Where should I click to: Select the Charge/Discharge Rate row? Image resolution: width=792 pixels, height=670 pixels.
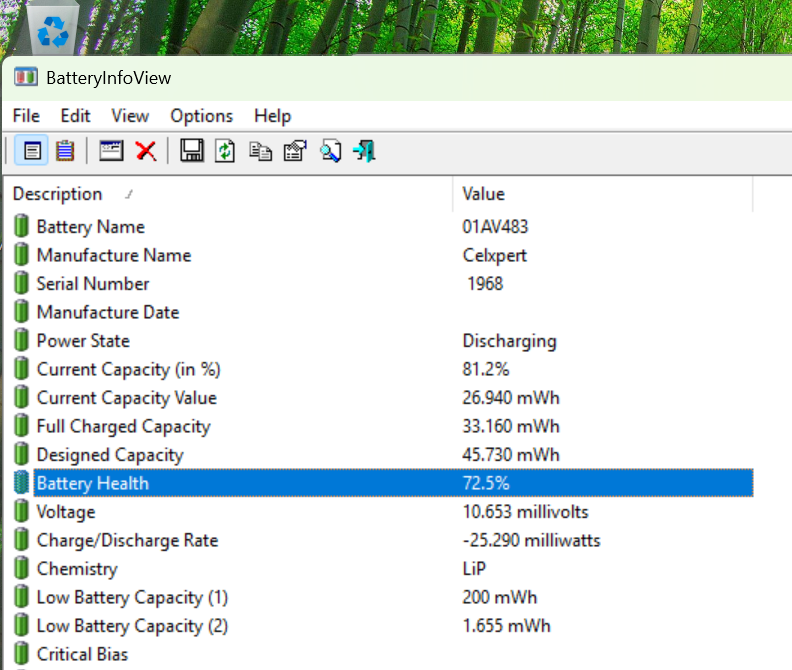coord(383,540)
